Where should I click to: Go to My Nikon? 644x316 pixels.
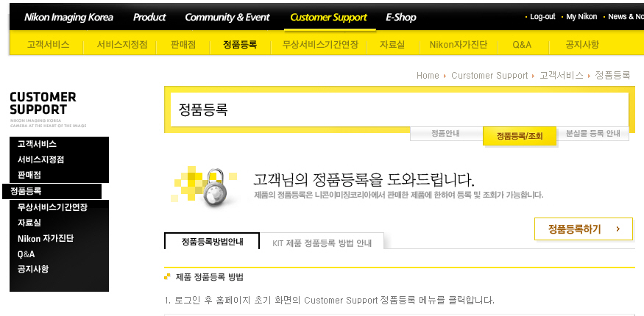[x=581, y=17]
